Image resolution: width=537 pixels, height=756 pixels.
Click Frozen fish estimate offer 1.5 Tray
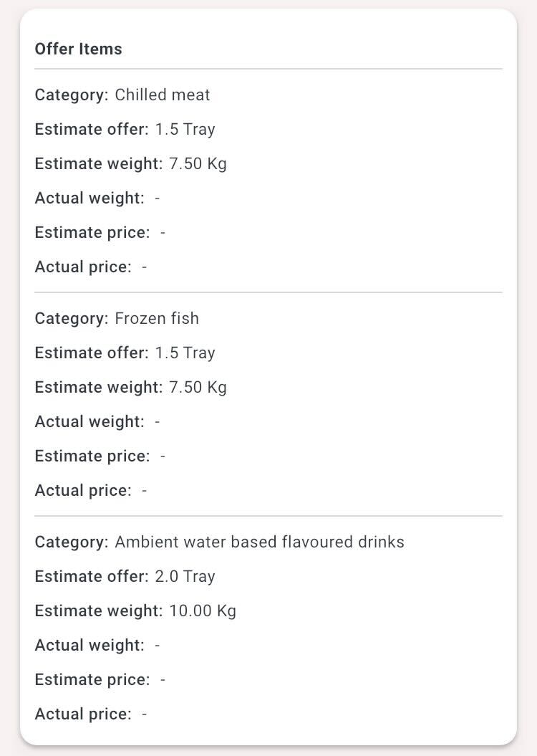point(185,353)
